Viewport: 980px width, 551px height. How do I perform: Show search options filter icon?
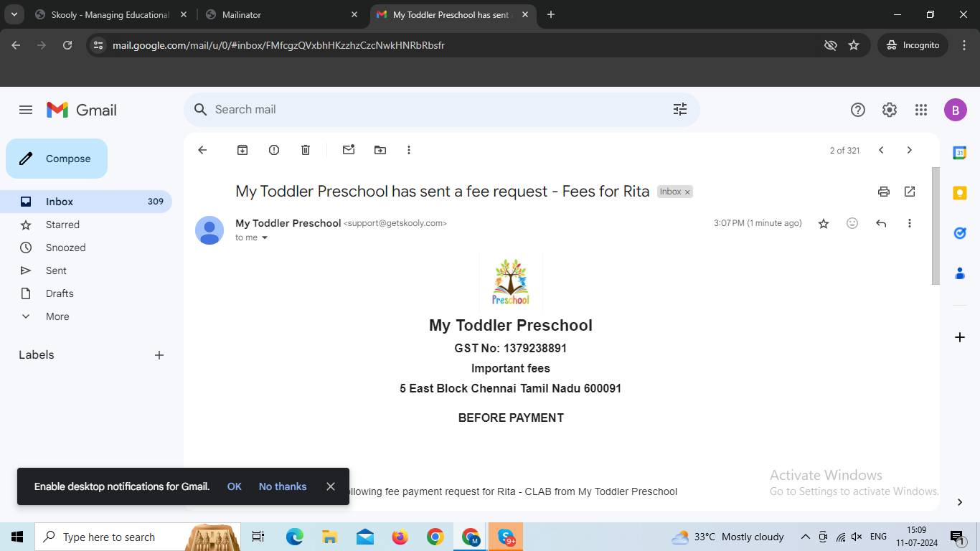(x=680, y=110)
